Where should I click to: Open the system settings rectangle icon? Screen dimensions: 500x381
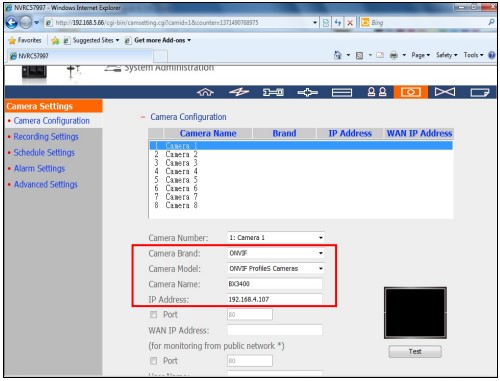point(342,92)
